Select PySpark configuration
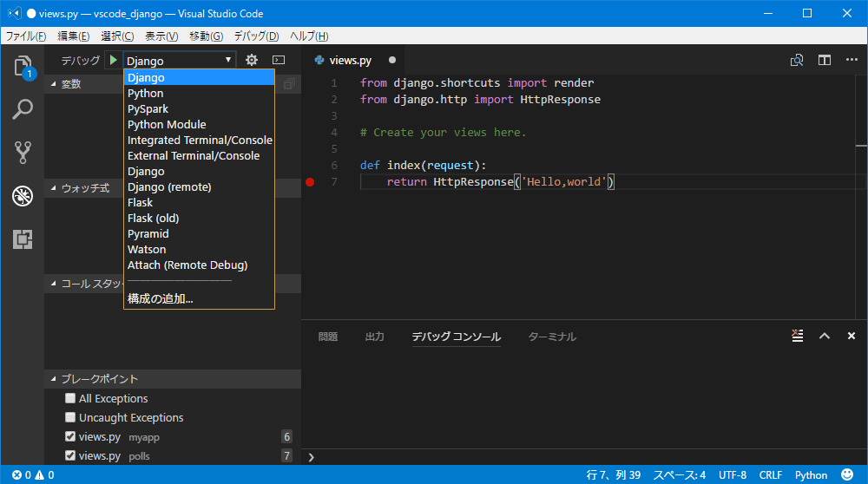The width and height of the screenshot is (868, 484). pos(200,109)
